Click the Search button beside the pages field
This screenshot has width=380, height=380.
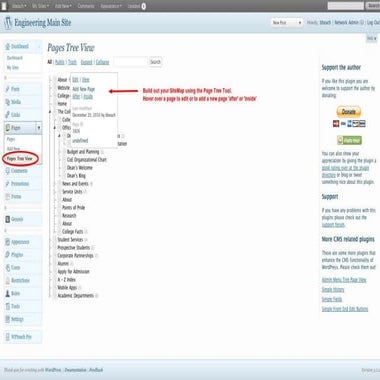point(155,62)
